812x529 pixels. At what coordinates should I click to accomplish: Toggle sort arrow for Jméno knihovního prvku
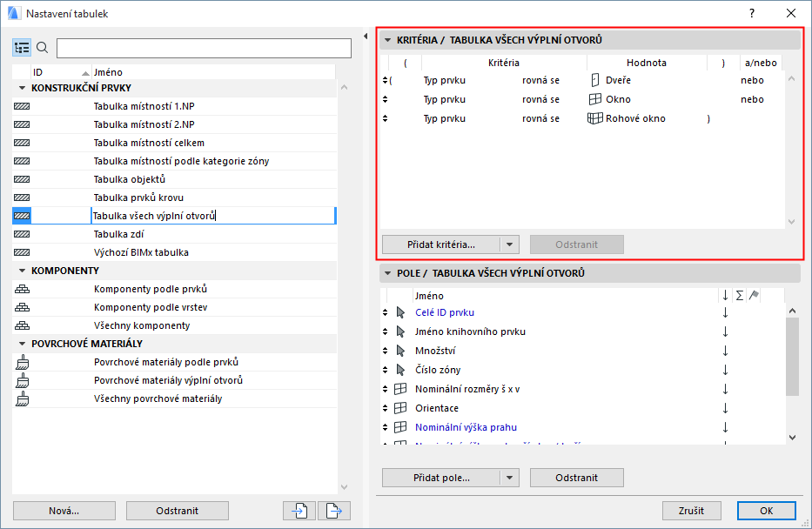725,331
